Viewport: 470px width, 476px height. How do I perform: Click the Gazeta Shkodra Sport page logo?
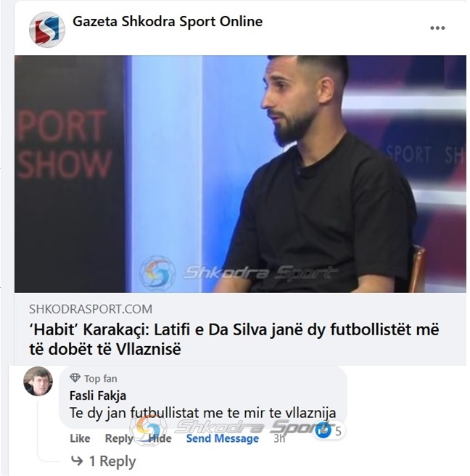(46, 30)
